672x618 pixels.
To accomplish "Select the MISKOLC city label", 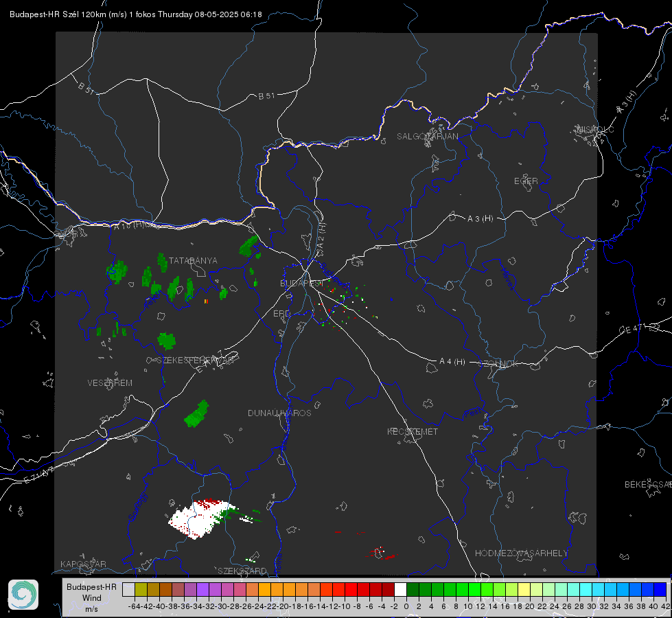I will [595, 130].
